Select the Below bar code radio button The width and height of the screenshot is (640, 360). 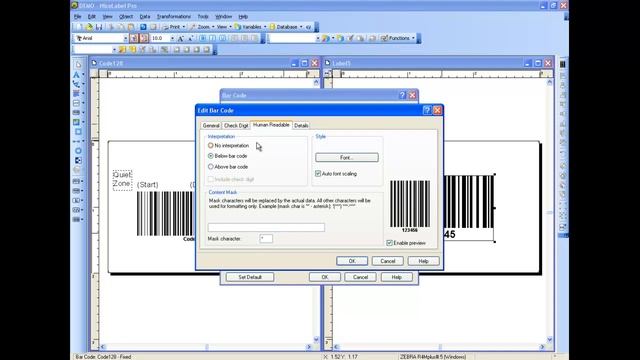click(x=211, y=156)
